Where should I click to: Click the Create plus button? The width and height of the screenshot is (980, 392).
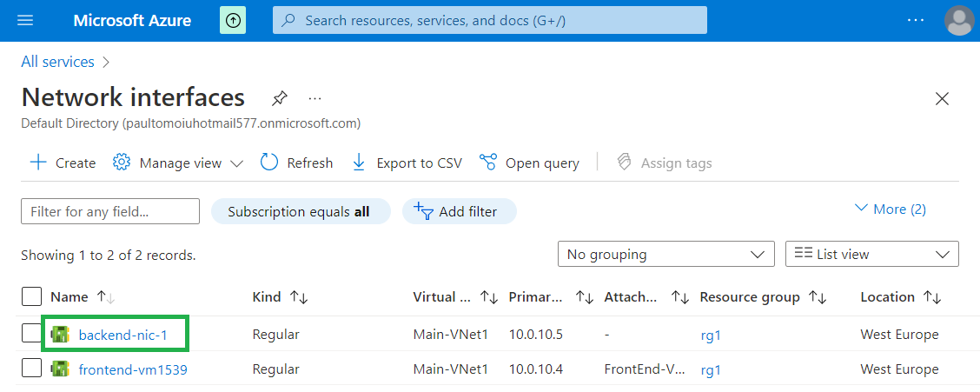63,163
